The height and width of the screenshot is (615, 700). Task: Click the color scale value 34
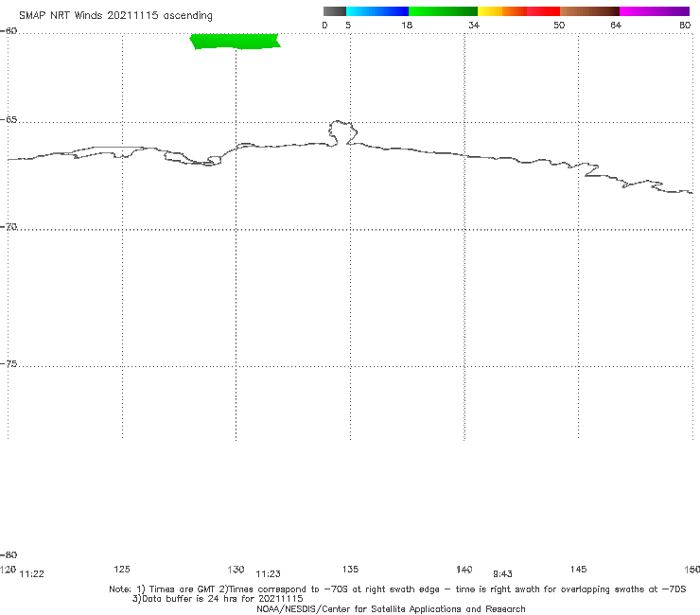[x=474, y=25]
